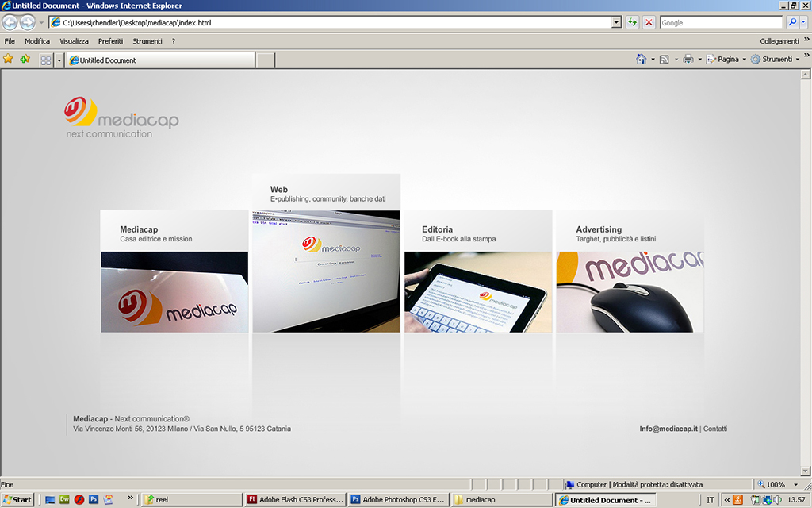This screenshot has width=812, height=508.
Task: Click in the Google search box
Action: coord(722,22)
